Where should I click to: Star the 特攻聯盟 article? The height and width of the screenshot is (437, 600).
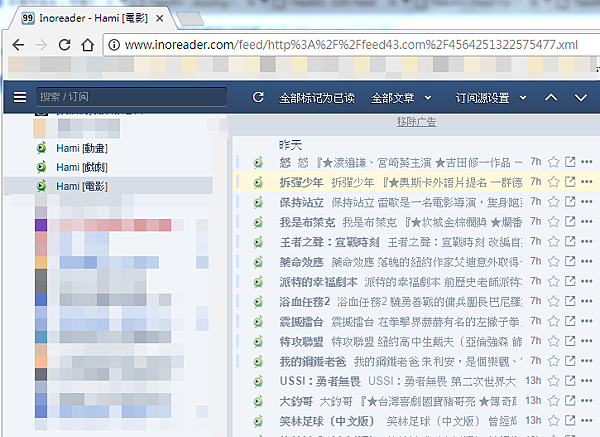(553, 341)
